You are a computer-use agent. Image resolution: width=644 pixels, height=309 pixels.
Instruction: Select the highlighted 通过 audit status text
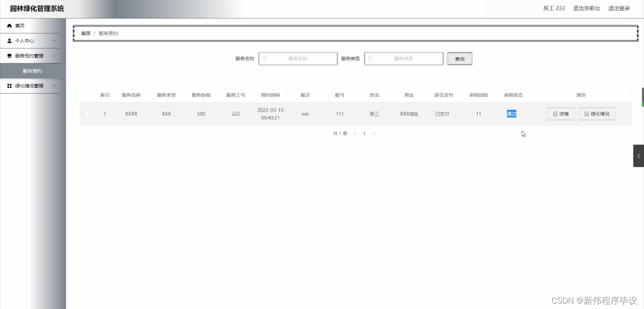coord(512,114)
